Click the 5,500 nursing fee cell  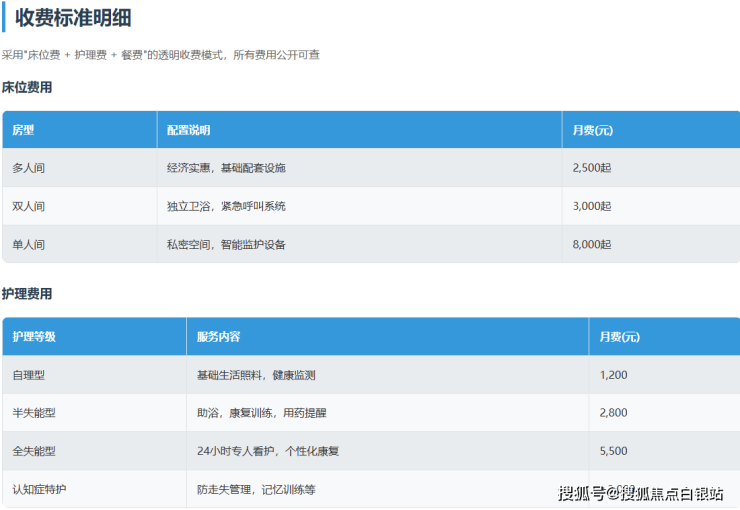[613, 451]
